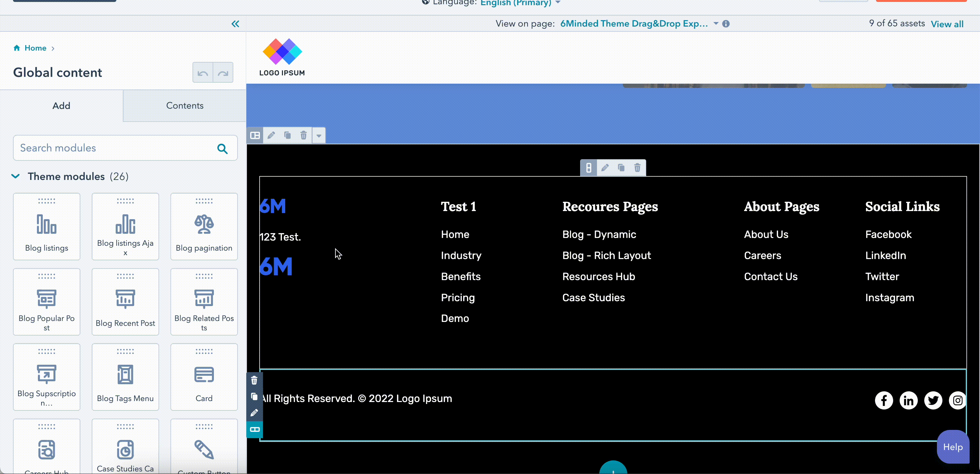This screenshot has height=474, width=980.
Task: Click the Pricing footer link
Action: [458, 298]
